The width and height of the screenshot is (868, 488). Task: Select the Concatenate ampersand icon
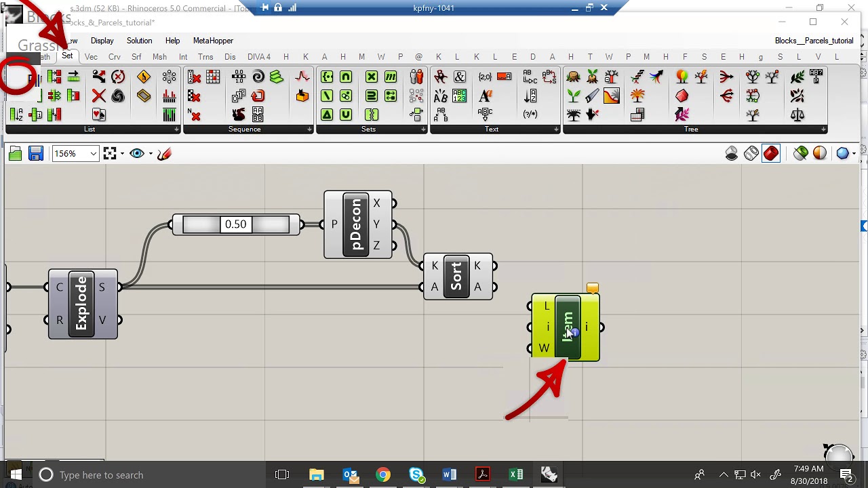[460, 77]
